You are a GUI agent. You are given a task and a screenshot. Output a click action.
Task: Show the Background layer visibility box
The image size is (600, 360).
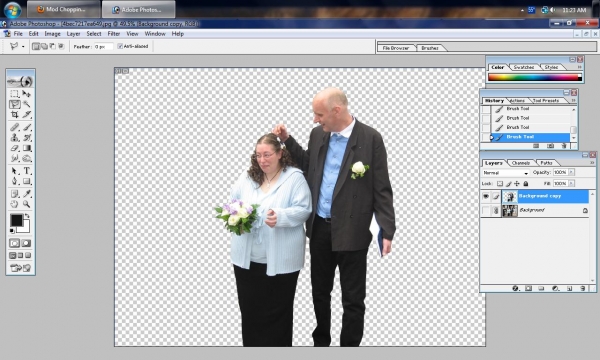[486, 210]
